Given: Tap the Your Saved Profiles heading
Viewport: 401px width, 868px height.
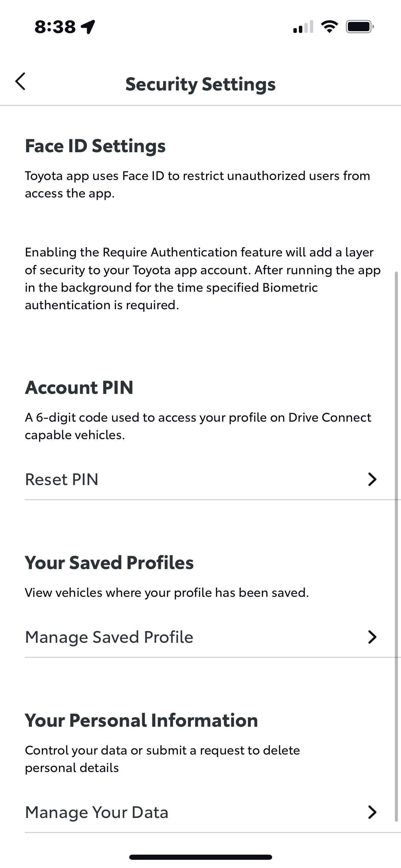Looking at the screenshot, I should point(109,563).
